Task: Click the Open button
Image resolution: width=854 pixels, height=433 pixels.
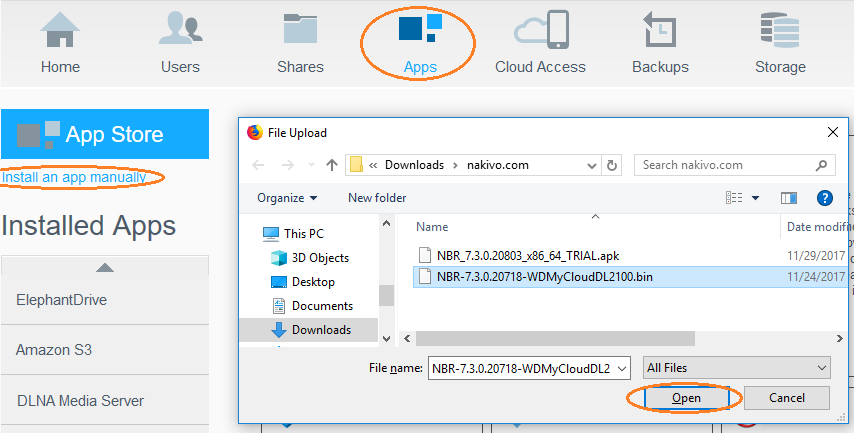Action: (686, 398)
